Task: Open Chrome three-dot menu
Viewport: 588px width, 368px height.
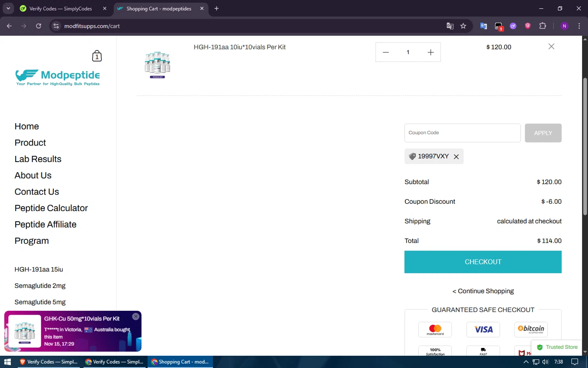Action: (579, 26)
